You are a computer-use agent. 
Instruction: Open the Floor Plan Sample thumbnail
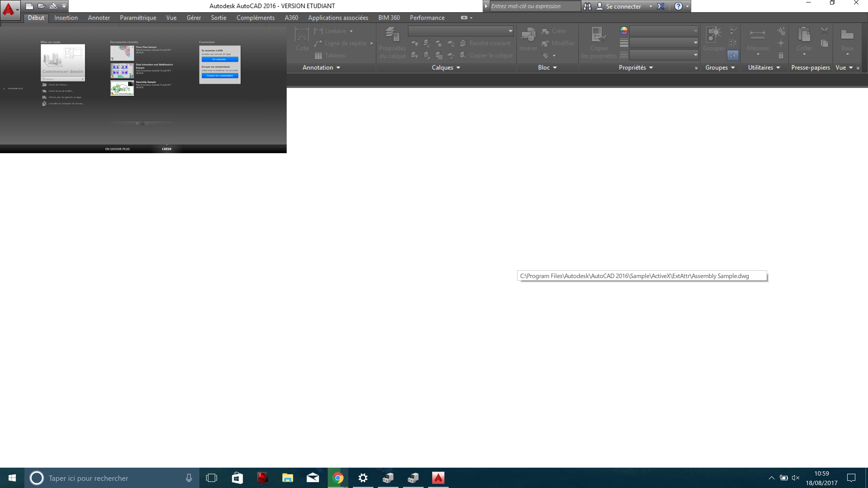122,53
